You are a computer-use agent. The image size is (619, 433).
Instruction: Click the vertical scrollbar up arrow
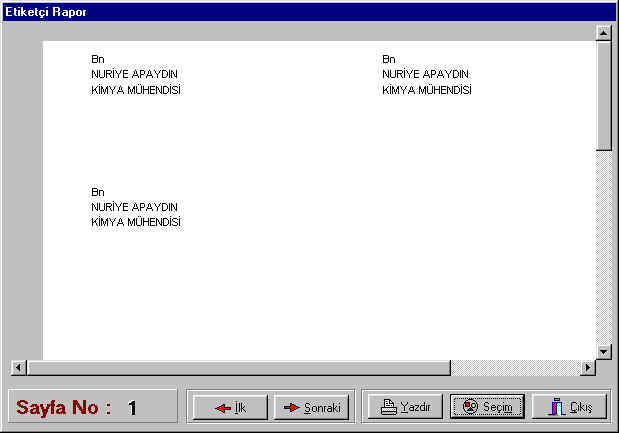click(603, 33)
